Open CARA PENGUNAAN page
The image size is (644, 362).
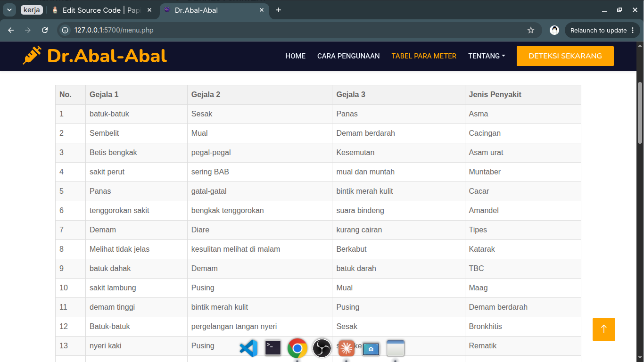click(x=348, y=56)
